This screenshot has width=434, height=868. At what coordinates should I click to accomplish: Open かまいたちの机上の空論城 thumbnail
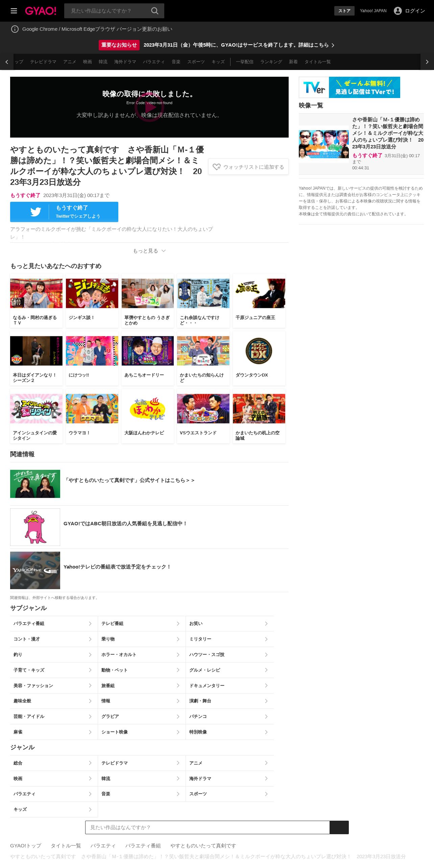click(x=259, y=408)
